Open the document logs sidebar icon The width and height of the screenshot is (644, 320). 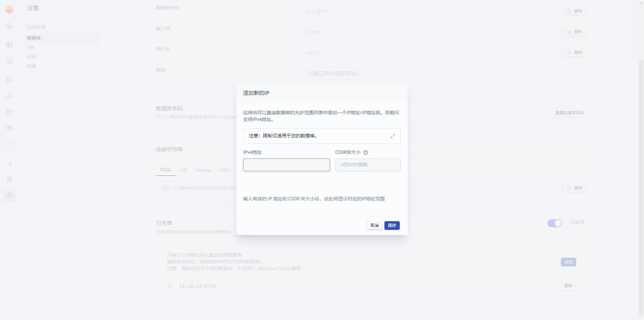pyautogui.click(x=9, y=179)
